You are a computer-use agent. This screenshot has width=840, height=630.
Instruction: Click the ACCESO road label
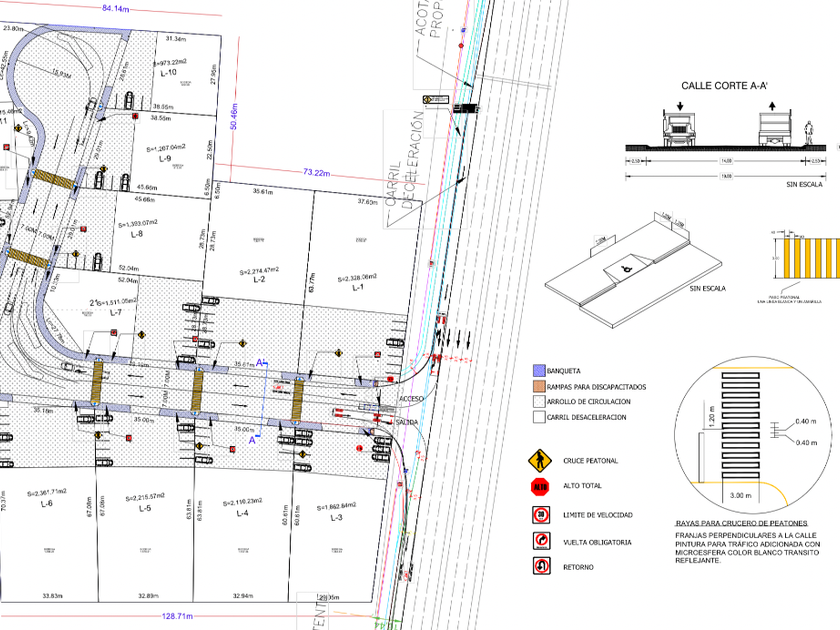(x=411, y=399)
